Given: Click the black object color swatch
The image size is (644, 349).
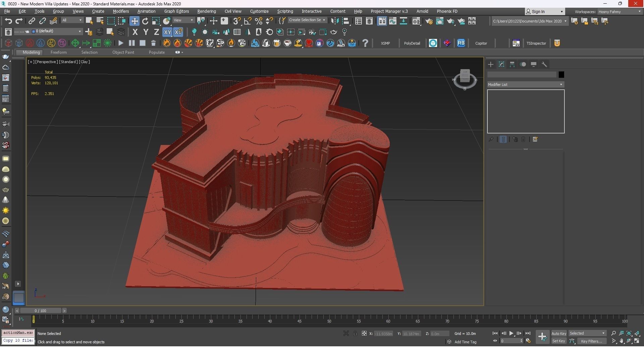Looking at the screenshot, I should coord(561,74).
